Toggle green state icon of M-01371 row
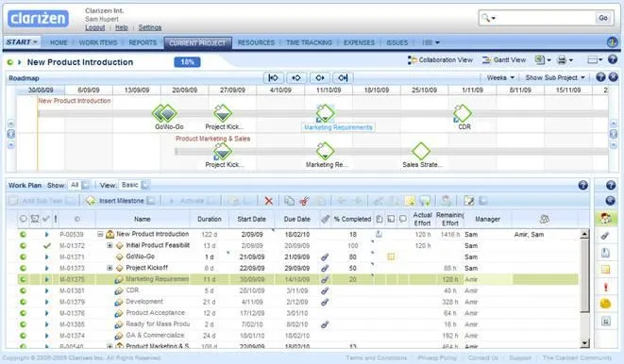The width and height of the screenshot is (624, 364). [x=23, y=257]
